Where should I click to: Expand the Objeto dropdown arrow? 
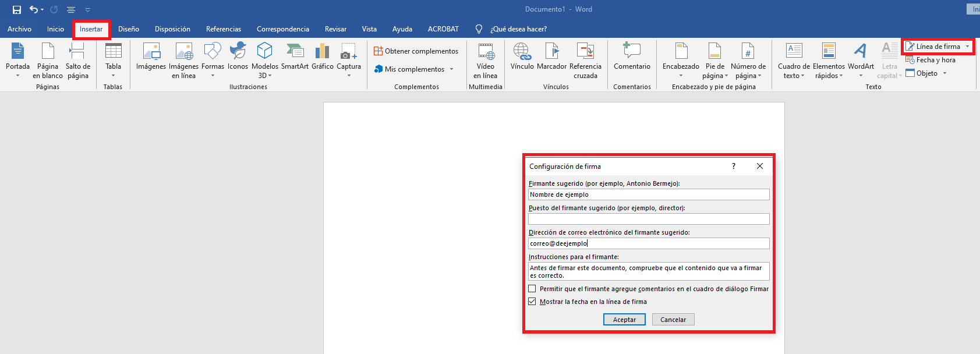945,73
